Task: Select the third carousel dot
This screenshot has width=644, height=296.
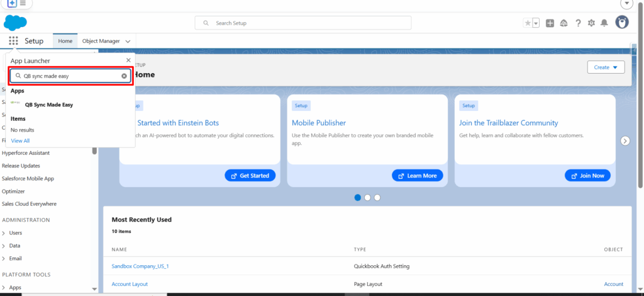Action: pyautogui.click(x=377, y=197)
